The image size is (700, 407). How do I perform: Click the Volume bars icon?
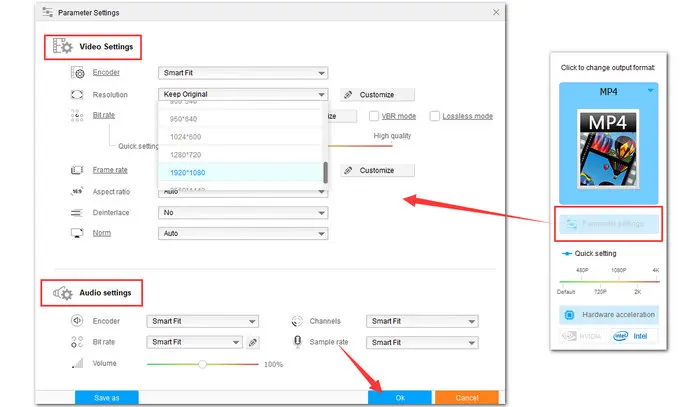point(77,363)
